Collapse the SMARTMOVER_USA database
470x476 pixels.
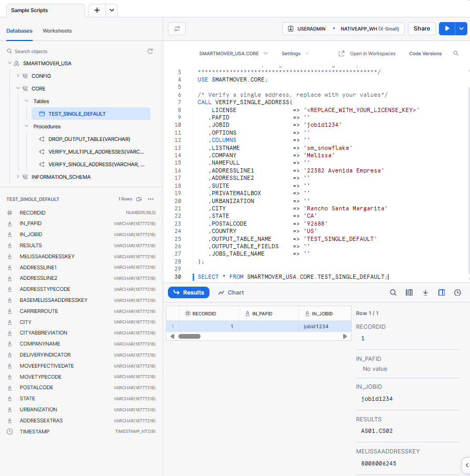coord(9,63)
